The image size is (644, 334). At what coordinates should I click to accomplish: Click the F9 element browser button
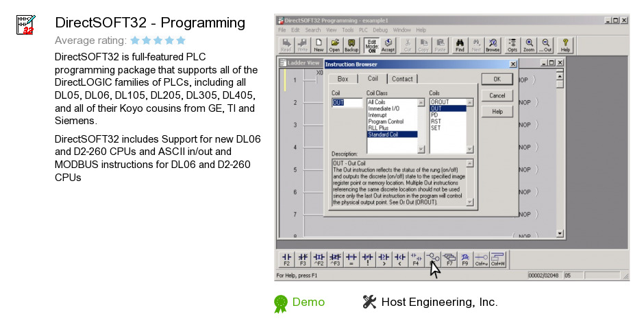tap(465, 259)
